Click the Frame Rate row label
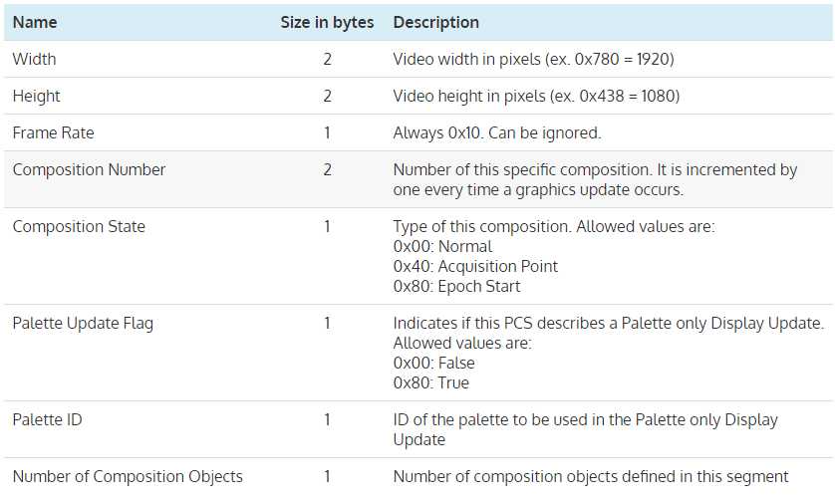Image resolution: width=835 pixels, height=504 pixels. point(53,132)
